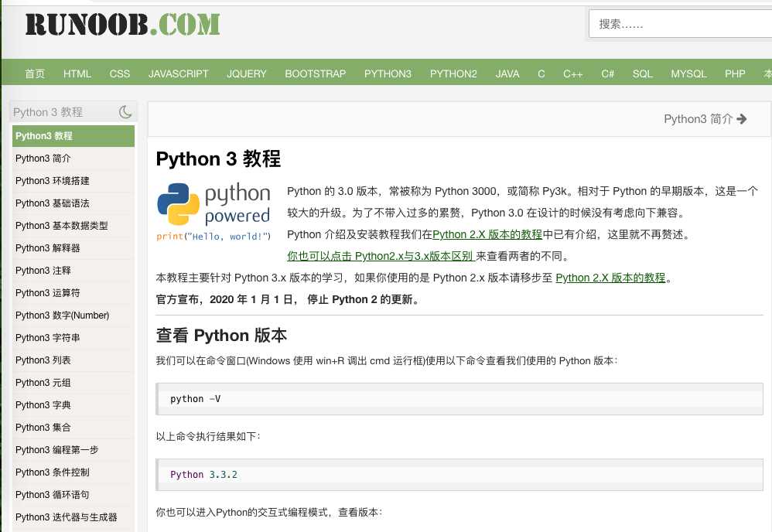Open JAVASCRIPT in the navigation bar

[178, 73]
